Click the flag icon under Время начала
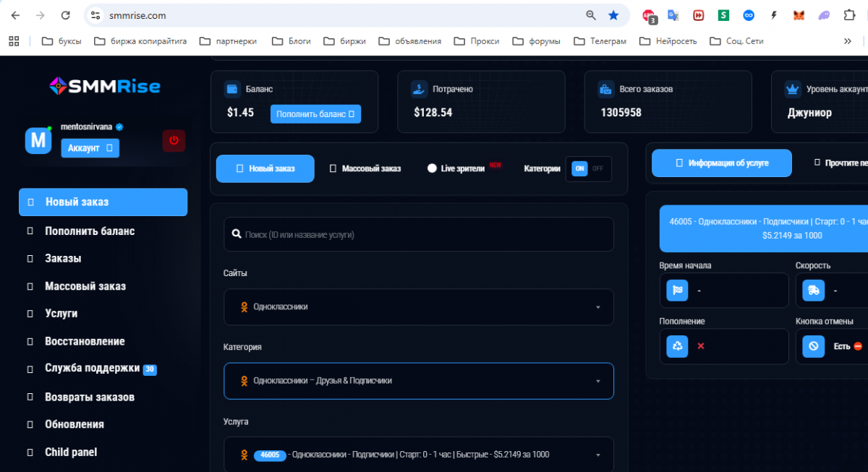 pyautogui.click(x=678, y=291)
